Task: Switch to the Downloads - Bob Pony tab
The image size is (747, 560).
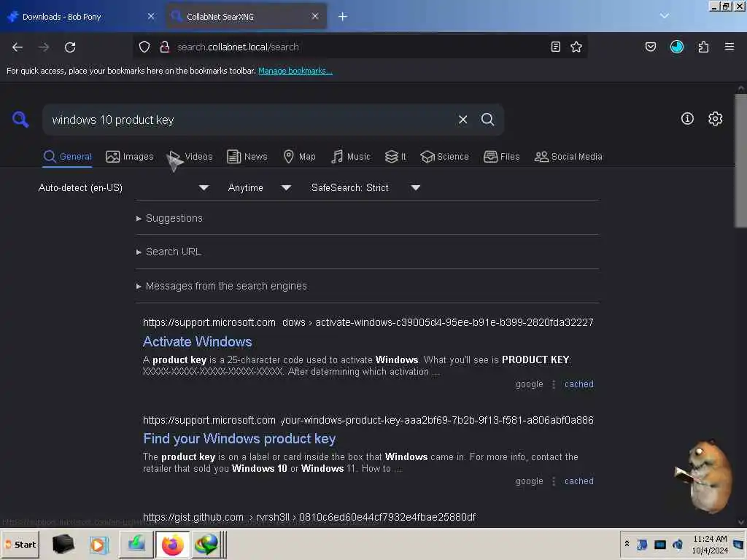Action: pos(80,17)
